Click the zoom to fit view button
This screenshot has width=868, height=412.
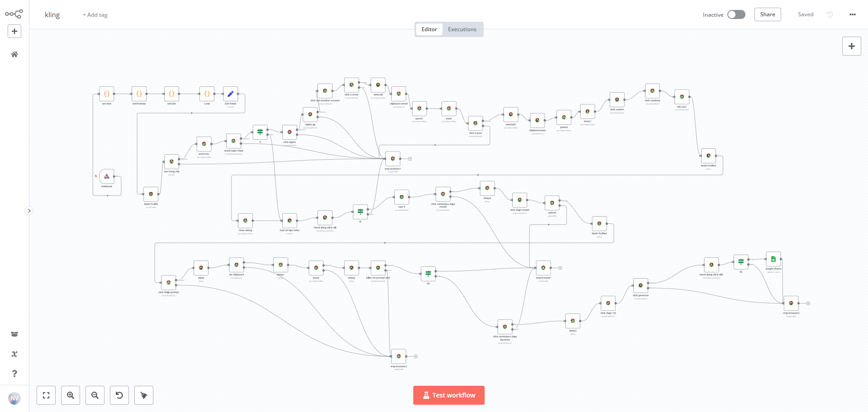pos(46,395)
